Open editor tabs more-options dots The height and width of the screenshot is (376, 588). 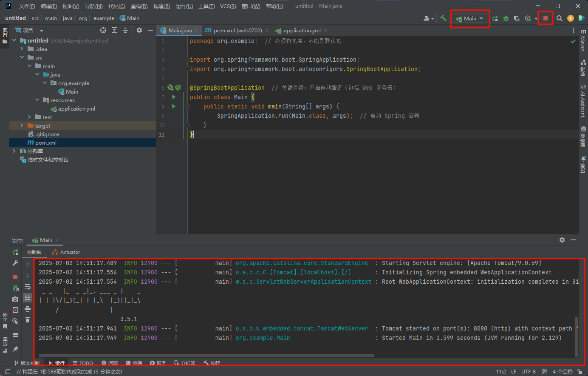(x=574, y=31)
